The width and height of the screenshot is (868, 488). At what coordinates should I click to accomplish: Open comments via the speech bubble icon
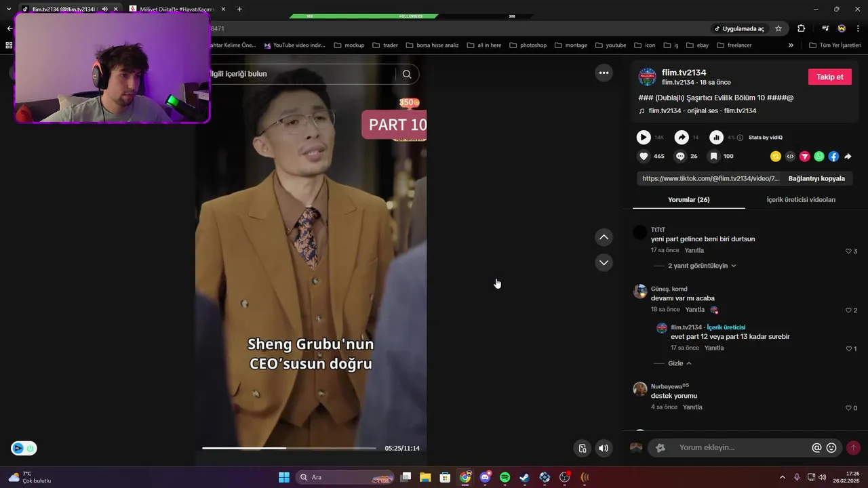(680, 157)
